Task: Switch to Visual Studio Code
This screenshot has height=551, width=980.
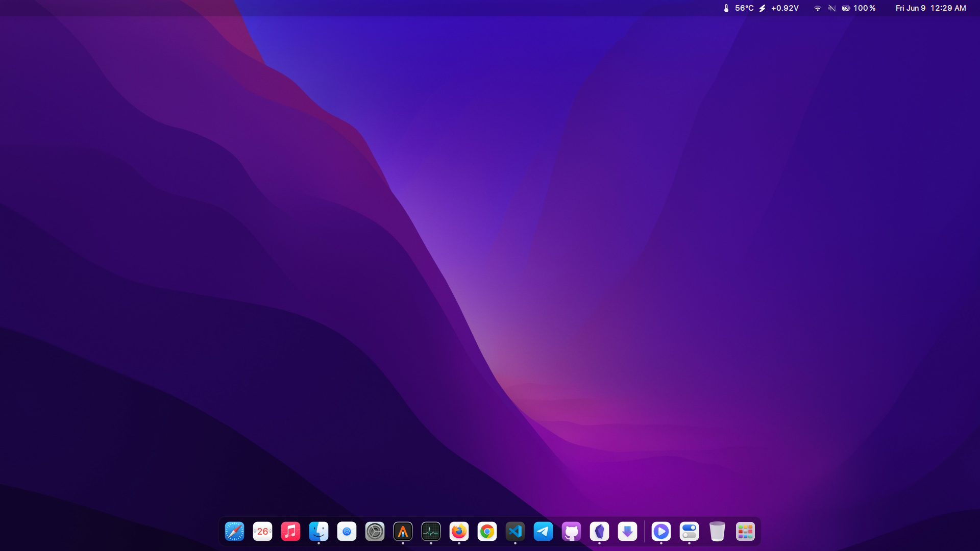Action: [x=515, y=532]
